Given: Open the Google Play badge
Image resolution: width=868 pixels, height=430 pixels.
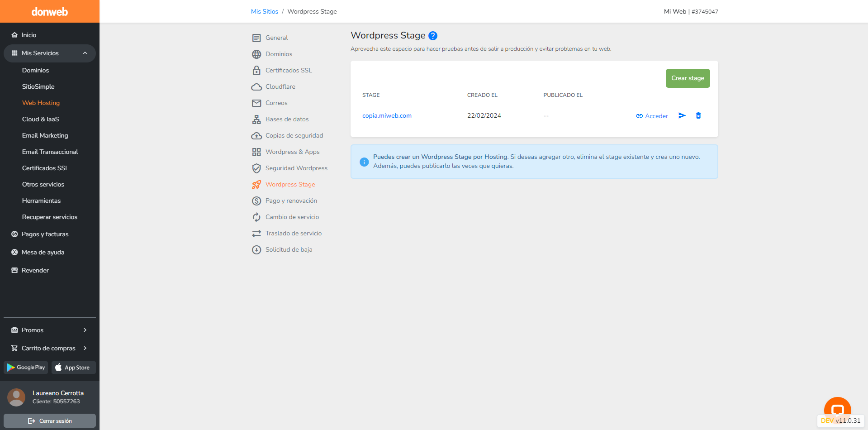Looking at the screenshot, I should tap(26, 368).
